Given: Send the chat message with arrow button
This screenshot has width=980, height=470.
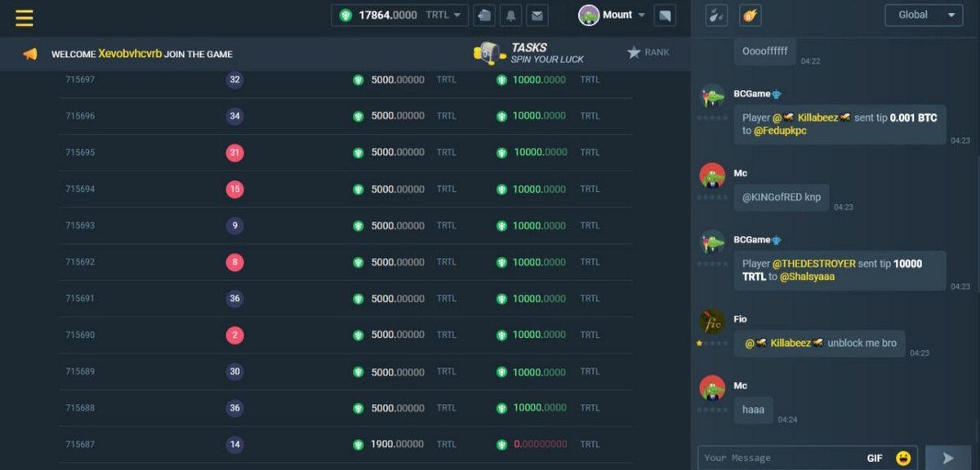Looking at the screenshot, I should pyautogui.click(x=947, y=458).
